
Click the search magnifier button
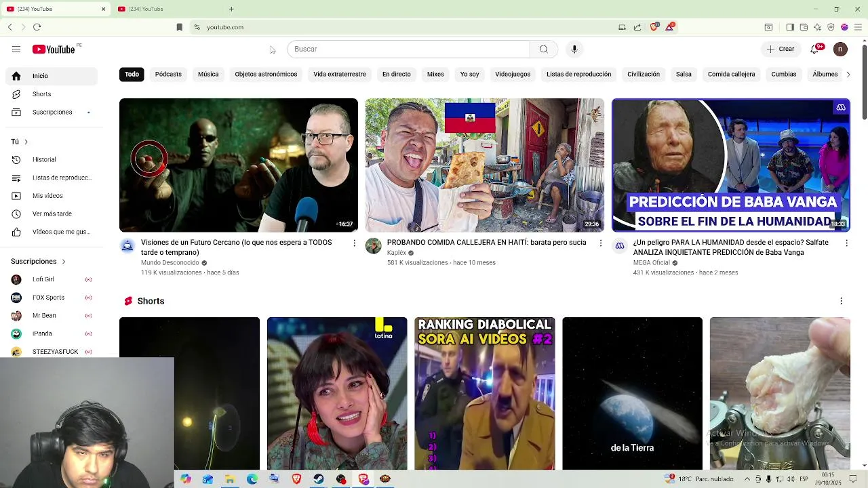(x=543, y=49)
